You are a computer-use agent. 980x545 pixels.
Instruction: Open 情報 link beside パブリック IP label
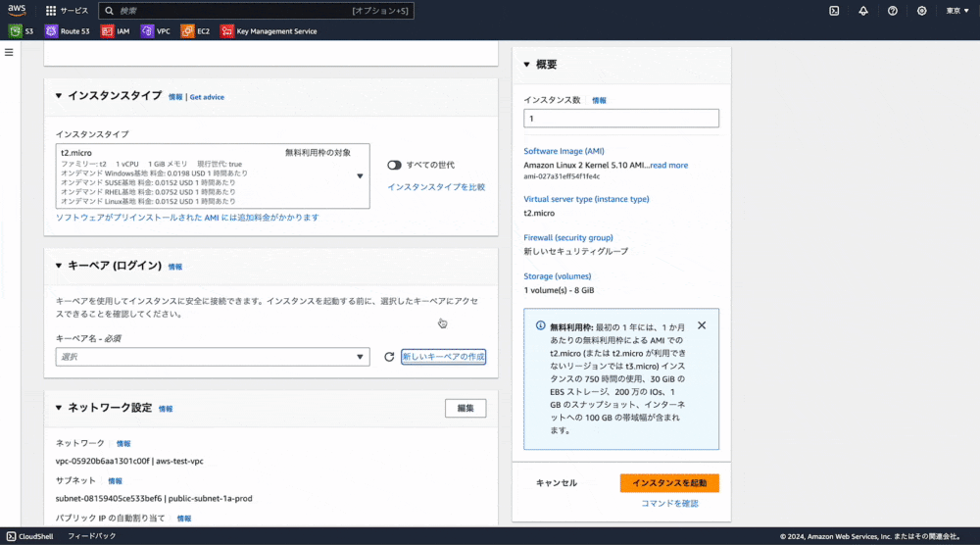tap(184, 519)
